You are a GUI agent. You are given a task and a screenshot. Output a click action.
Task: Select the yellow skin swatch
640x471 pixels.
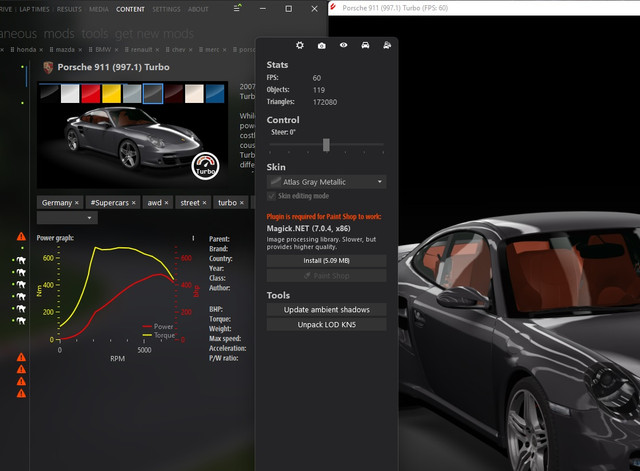click(111, 93)
